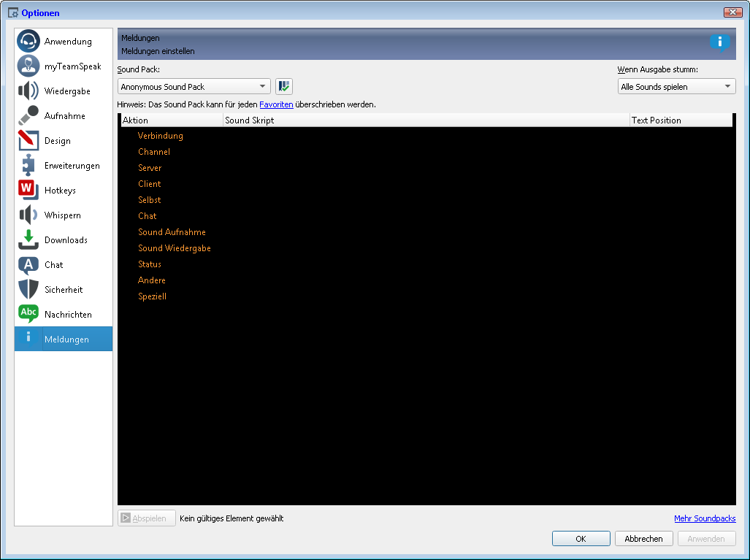This screenshot has width=750, height=560.
Task: Click the Sicherheit shield icon
Action: pyautogui.click(x=28, y=290)
